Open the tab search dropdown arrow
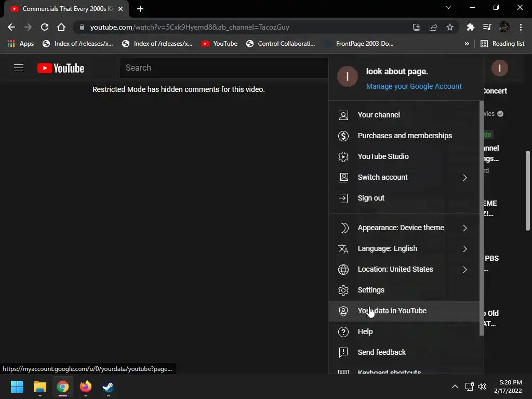Screen dimensions: 532x399 (448, 7)
